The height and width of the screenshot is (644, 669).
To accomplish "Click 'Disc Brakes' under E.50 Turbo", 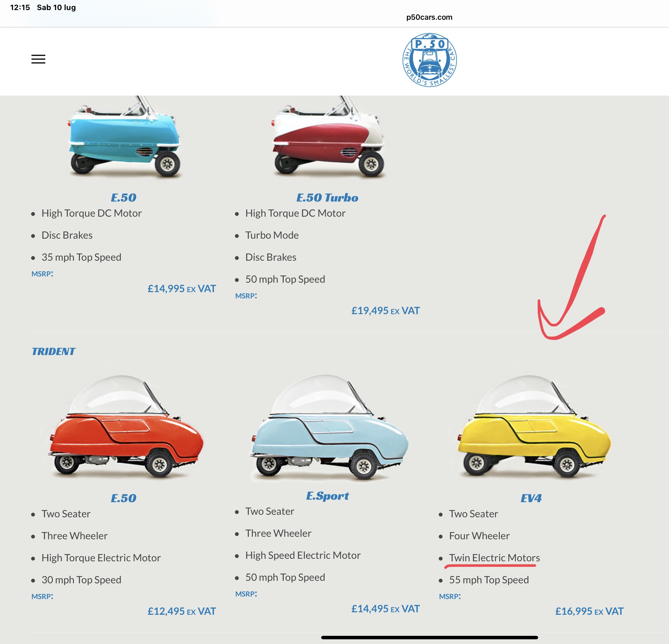I will [x=271, y=257].
